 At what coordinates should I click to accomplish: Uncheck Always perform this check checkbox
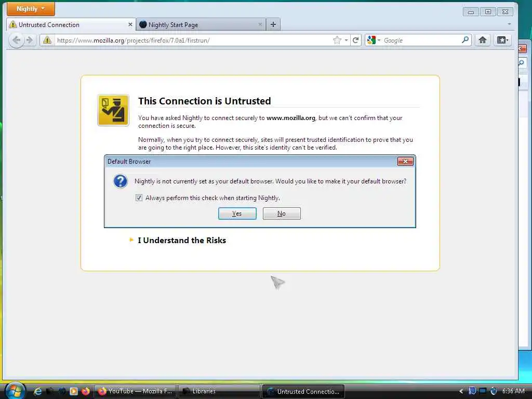coord(139,198)
